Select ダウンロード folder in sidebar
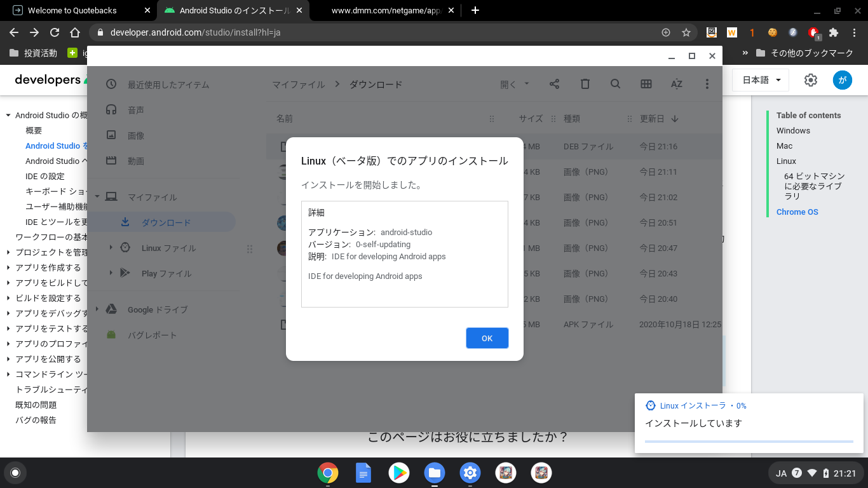The height and width of the screenshot is (488, 868). [161, 222]
